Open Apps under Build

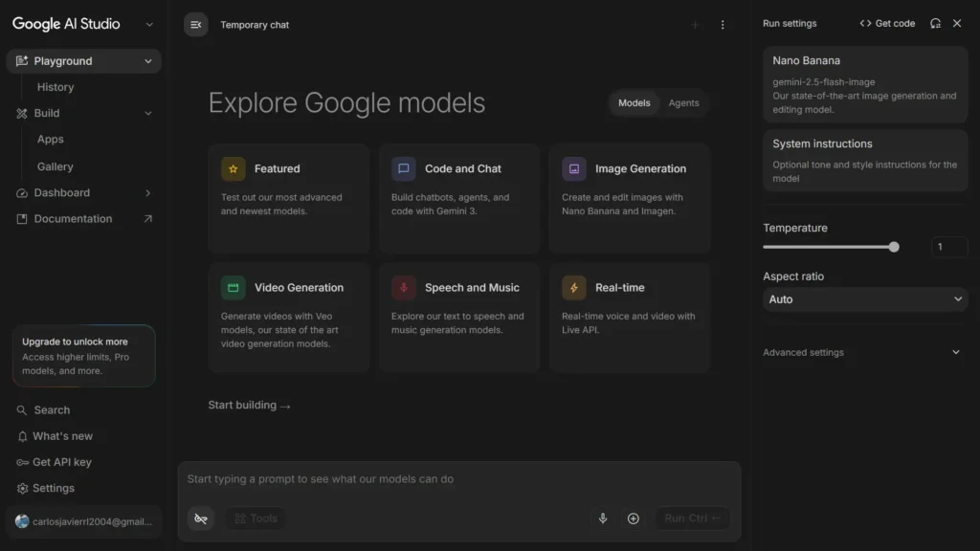pyautogui.click(x=50, y=140)
